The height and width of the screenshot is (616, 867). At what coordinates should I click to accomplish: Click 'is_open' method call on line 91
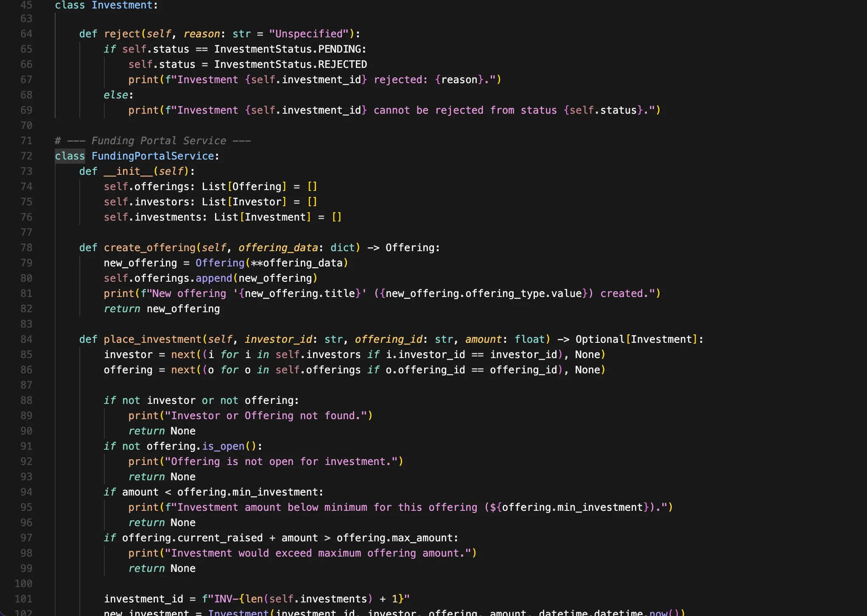[223, 446]
